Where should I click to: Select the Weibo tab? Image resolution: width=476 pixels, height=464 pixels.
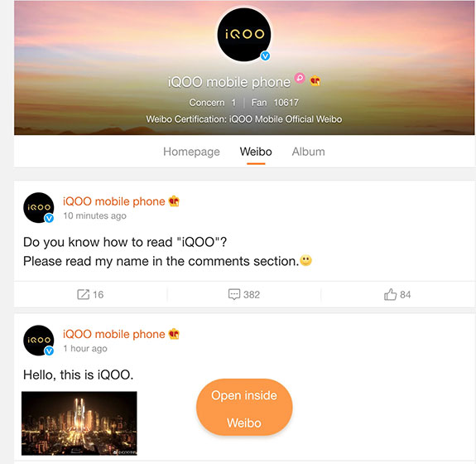256,152
